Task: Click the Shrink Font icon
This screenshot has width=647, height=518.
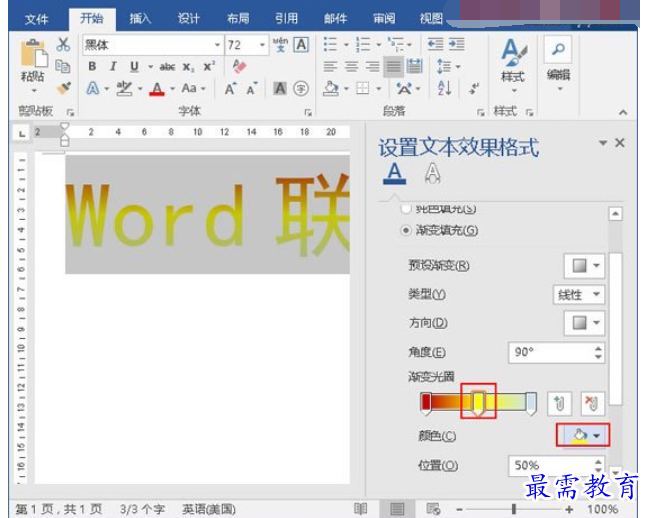Action: [x=252, y=88]
